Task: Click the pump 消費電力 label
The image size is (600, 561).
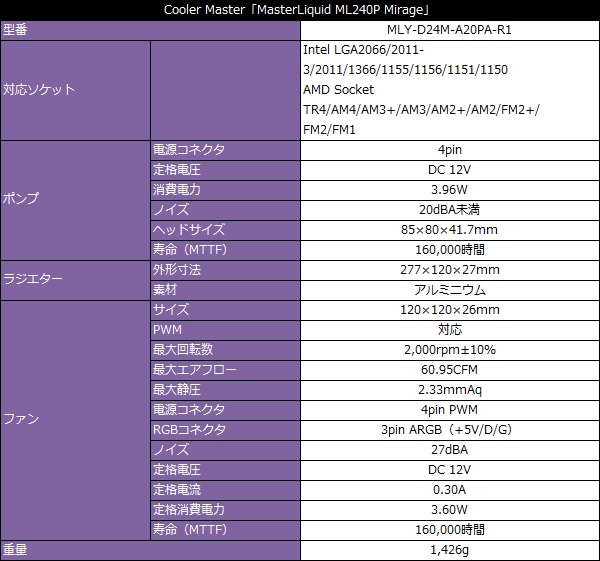Action: point(177,189)
